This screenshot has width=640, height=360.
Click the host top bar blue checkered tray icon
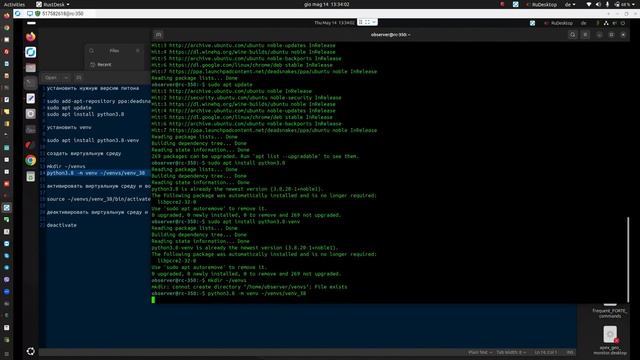tap(516, 4)
